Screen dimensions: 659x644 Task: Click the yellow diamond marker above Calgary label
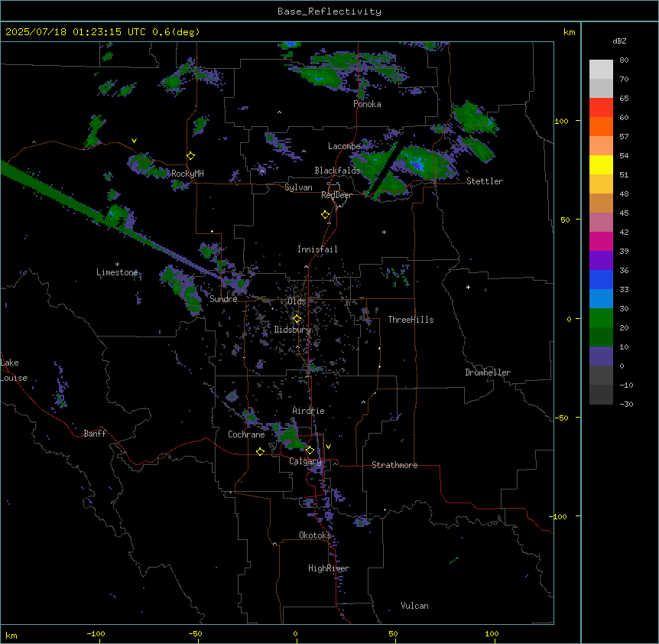pos(310,450)
